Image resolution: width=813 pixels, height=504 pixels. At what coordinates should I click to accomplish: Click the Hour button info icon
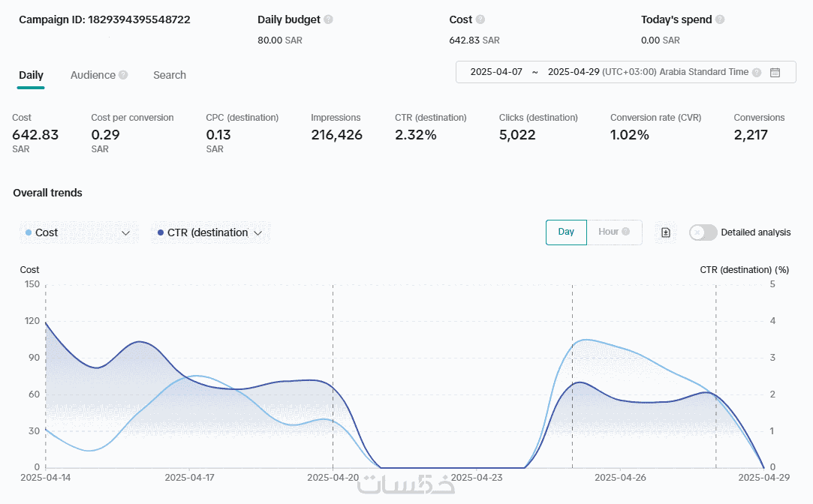coord(626,232)
